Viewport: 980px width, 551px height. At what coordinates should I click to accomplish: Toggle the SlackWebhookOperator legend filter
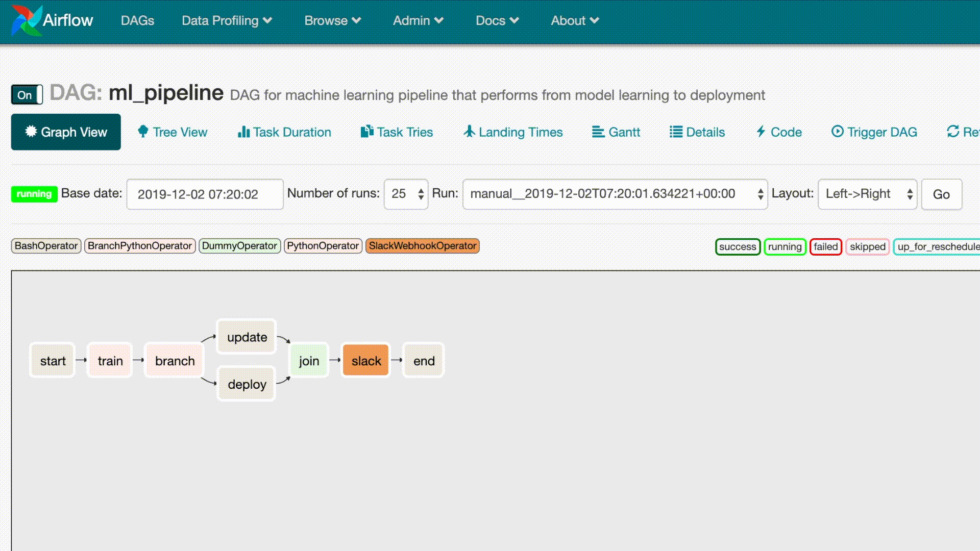pos(422,246)
